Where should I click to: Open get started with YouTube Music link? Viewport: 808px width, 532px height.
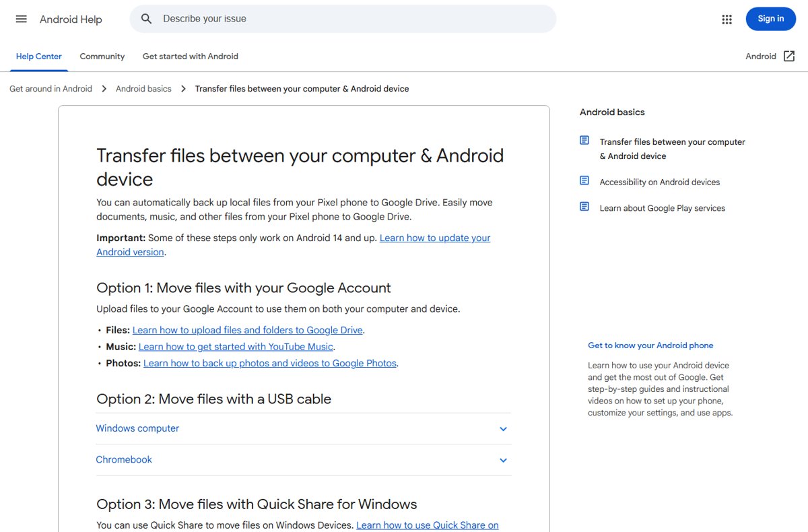click(236, 347)
